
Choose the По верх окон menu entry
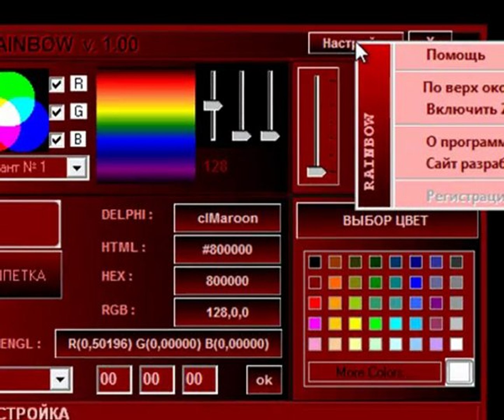tap(463, 87)
